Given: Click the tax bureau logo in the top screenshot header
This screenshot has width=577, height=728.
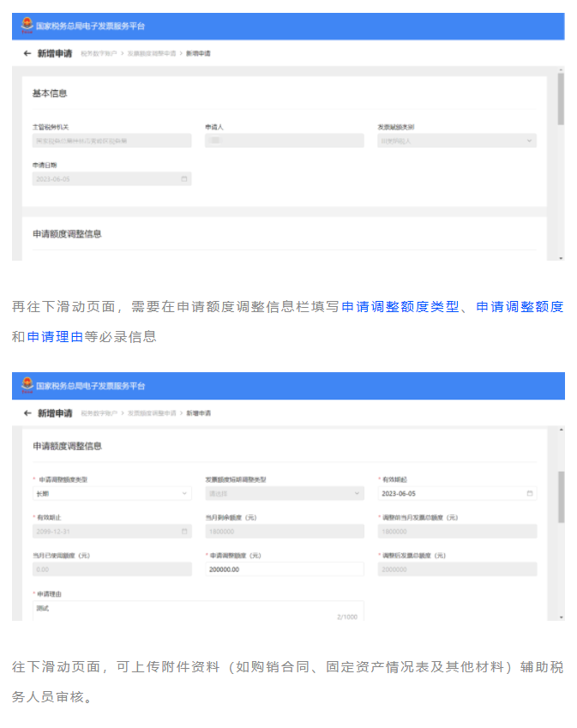Looking at the screenshot, I should (x=27, y=27).
